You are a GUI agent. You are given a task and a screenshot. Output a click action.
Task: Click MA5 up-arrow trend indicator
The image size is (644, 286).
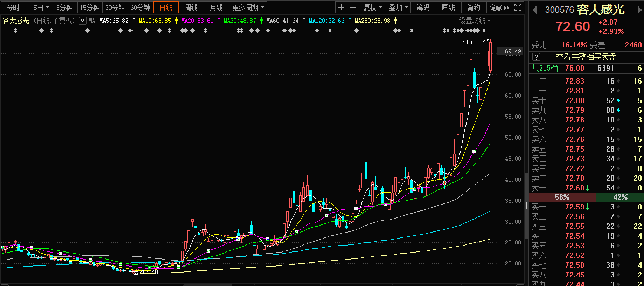coord(134,21)
